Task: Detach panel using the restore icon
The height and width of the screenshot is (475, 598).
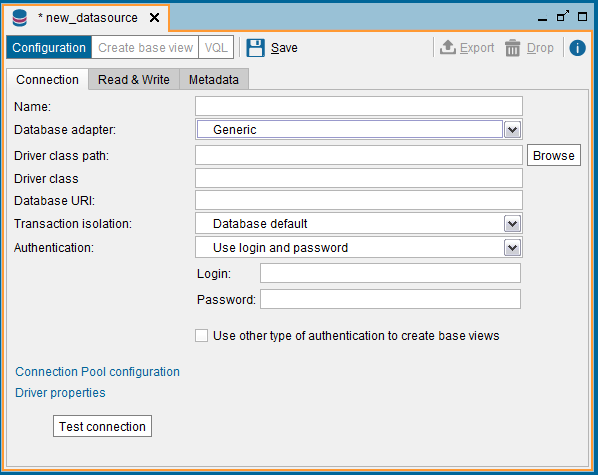Action: [x=563, y=16]
